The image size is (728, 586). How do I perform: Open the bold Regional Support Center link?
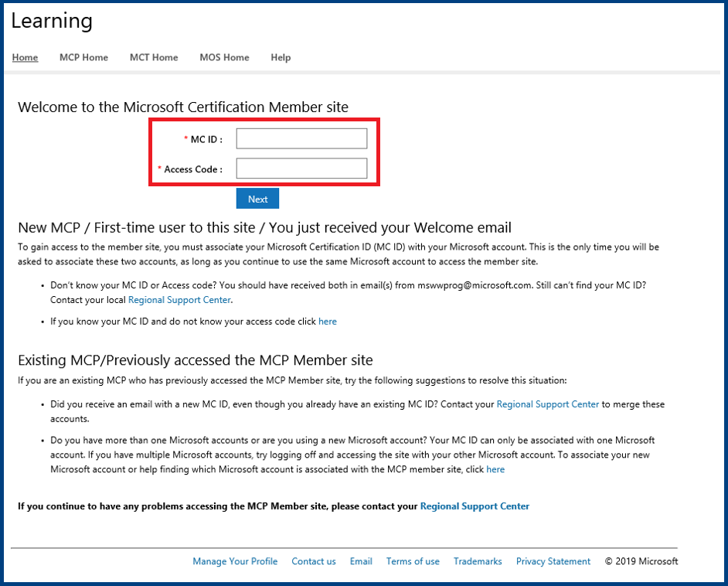(475, 506)
